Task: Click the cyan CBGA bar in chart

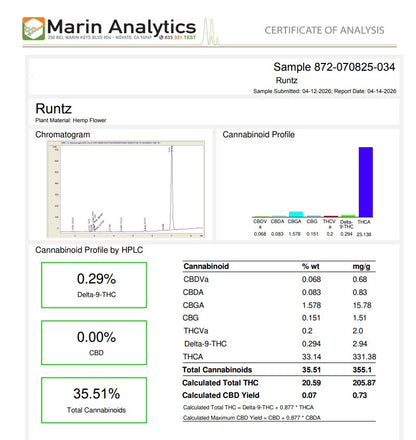Action: [x=296, y=214]
